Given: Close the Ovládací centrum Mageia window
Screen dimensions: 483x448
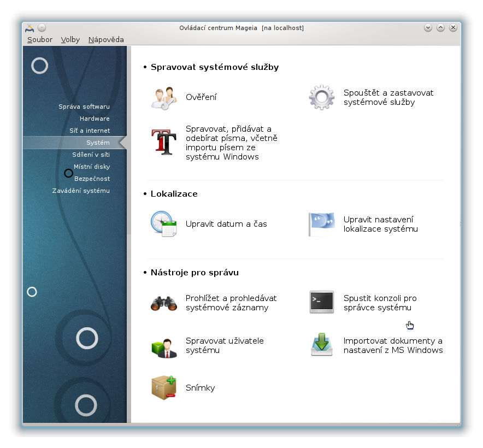Looking at the screenshot, I should 453,28.
